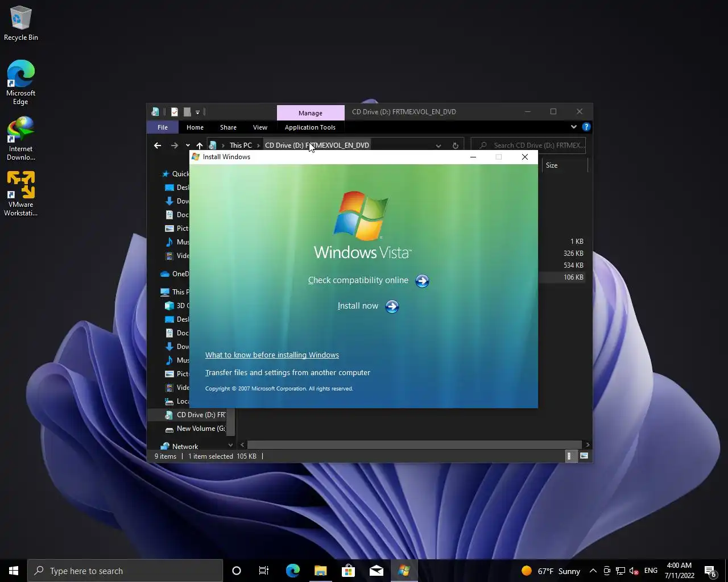
Task: Click the Explorer Forward arrow
Action: pyautogui.click(x=175, y=145)
